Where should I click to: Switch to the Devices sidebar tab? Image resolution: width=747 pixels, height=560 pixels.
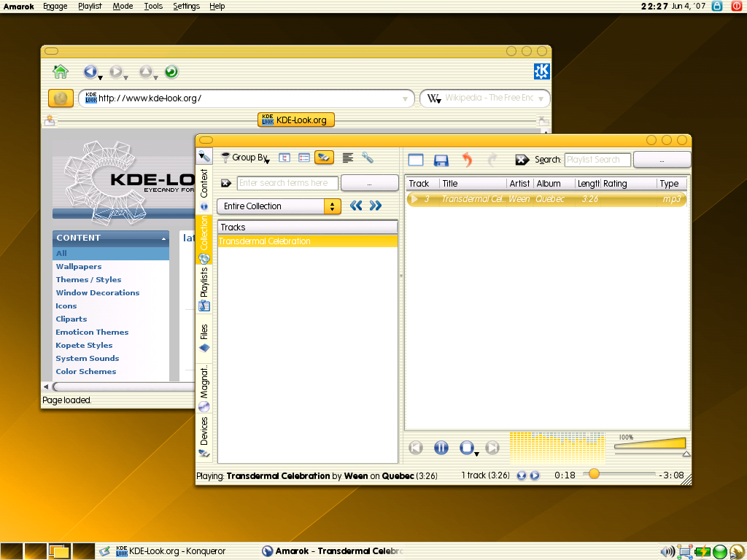204,437
